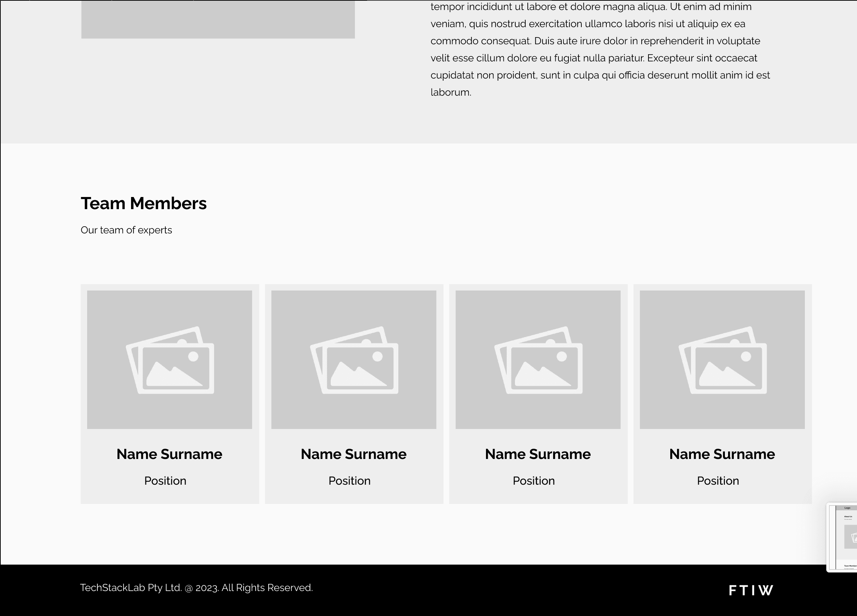This screenshot has height=616, width=857.
Task: Click the W social link in footer
Action: pyautogui.click(x=766, y=590)
